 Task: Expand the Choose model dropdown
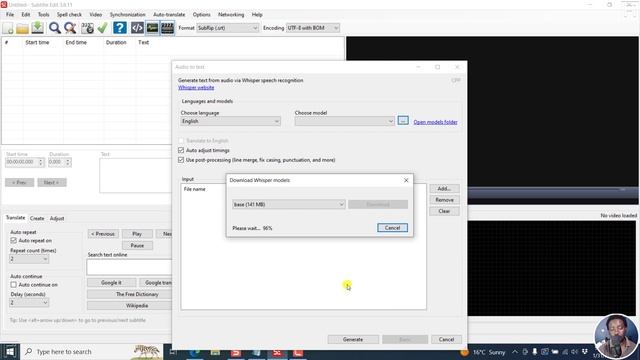344,121
